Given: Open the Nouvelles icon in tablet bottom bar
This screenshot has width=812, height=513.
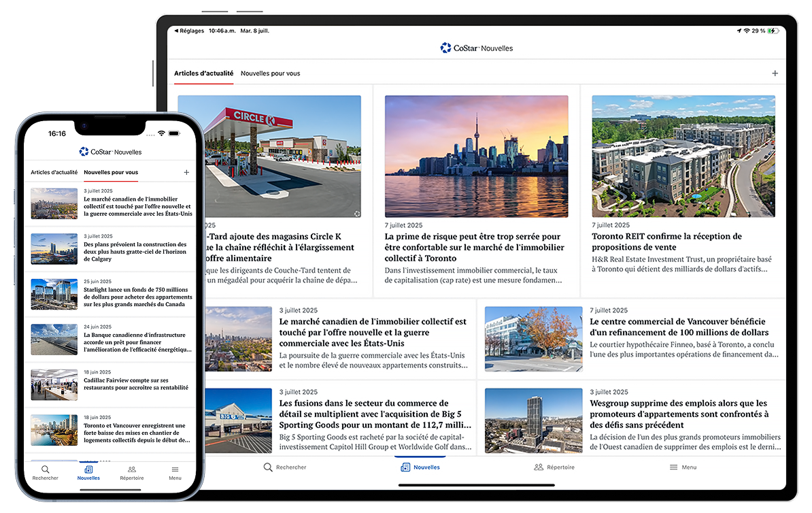Looking at the screenshot, I should (x=405, y=467).
